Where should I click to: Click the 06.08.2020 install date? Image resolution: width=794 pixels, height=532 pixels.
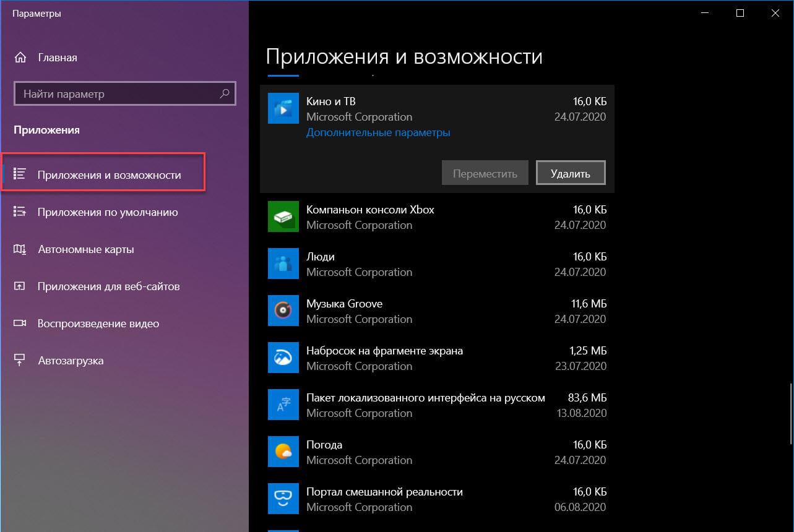[x=580, y=507]
